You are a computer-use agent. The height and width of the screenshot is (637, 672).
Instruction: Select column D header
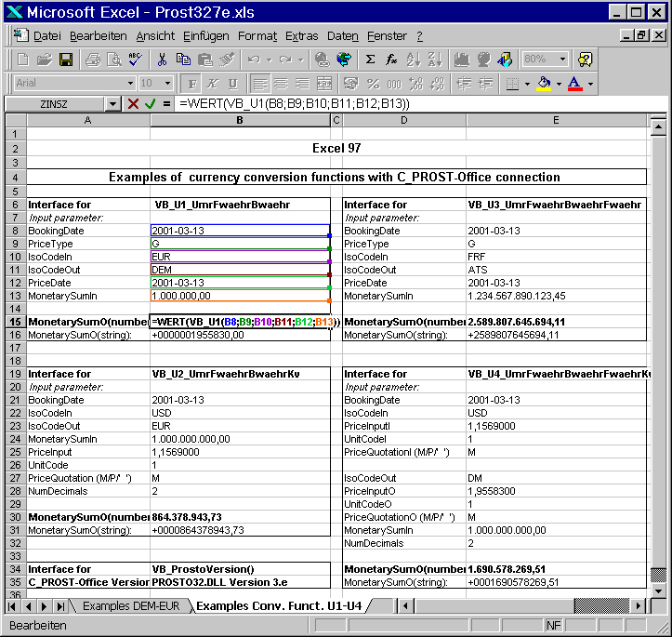(404, 121)
